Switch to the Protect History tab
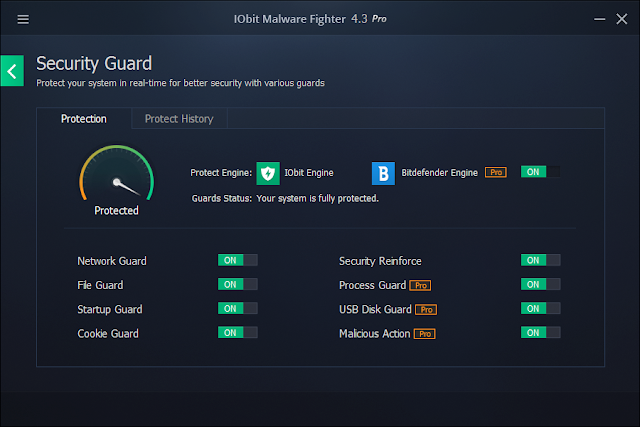Screen dimensions: 640x427 click(179, 119)
